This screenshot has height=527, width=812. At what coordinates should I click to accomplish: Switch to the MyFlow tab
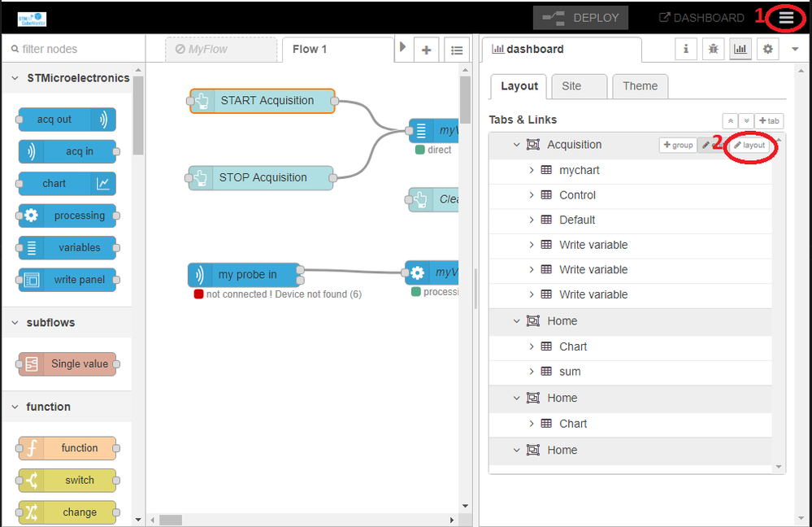pos(221,50)
